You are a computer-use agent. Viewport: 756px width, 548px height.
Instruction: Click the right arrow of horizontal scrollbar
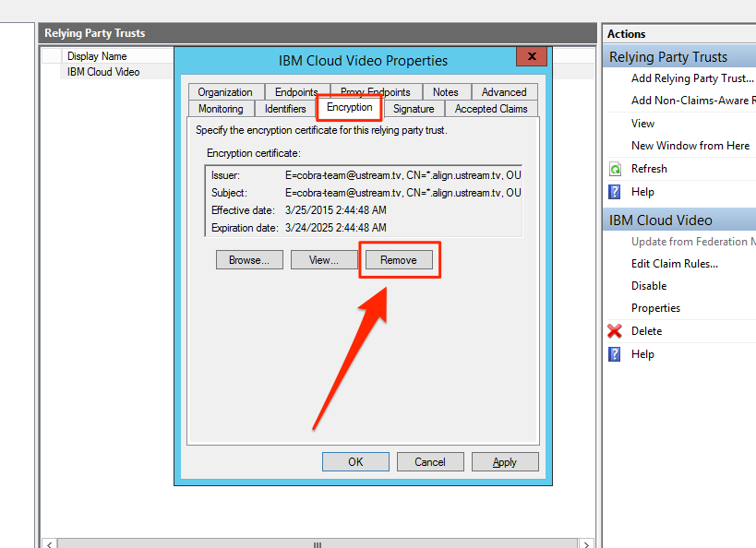coord(586,543)
